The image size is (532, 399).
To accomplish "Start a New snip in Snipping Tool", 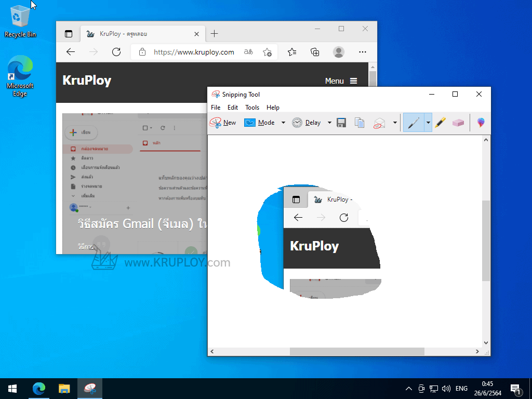I will pos(223,123).
